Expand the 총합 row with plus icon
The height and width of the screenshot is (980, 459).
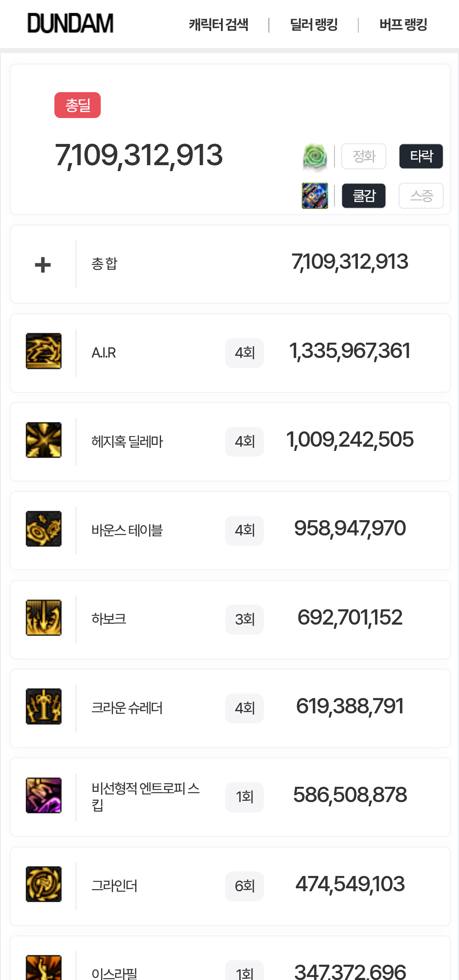tap(43, 265)
